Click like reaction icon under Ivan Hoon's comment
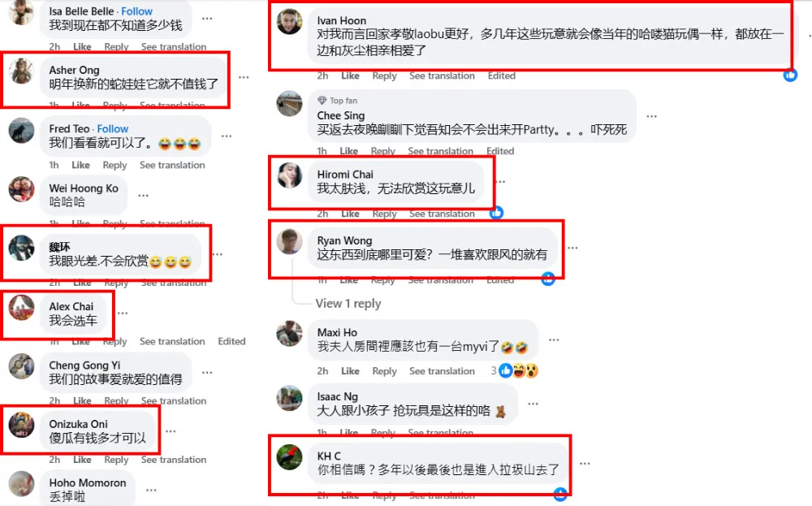 tap(790, 75)
